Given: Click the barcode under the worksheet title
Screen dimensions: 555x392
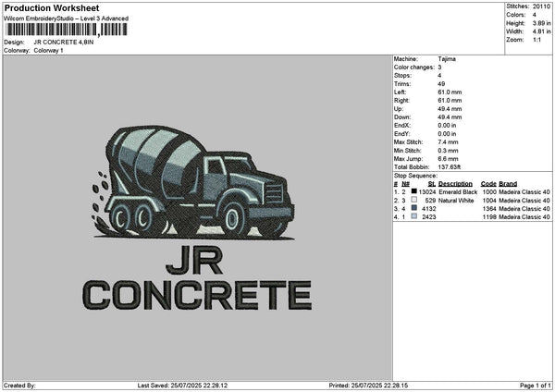Looking at the screenshot, I should pyautogui.click(x=67, y=31).
